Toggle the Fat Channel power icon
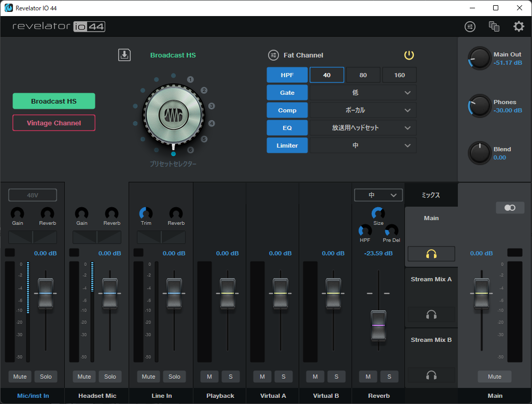The width and height of the screenshot is (532, 404). (409, 55)
